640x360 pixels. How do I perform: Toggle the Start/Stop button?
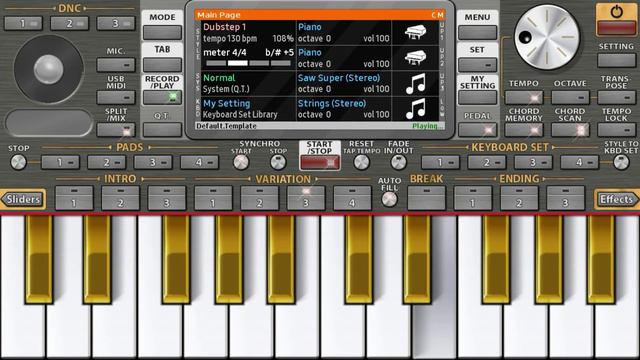tap(320, 162)
